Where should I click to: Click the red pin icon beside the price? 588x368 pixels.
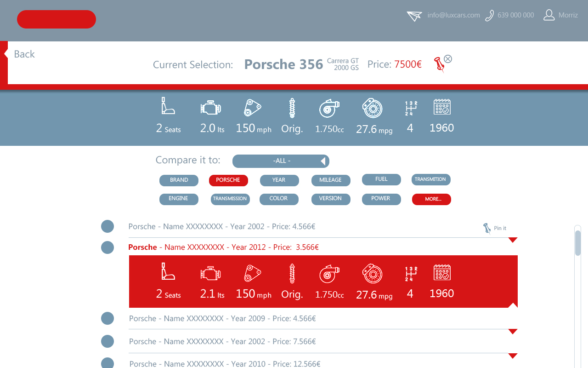439,64
